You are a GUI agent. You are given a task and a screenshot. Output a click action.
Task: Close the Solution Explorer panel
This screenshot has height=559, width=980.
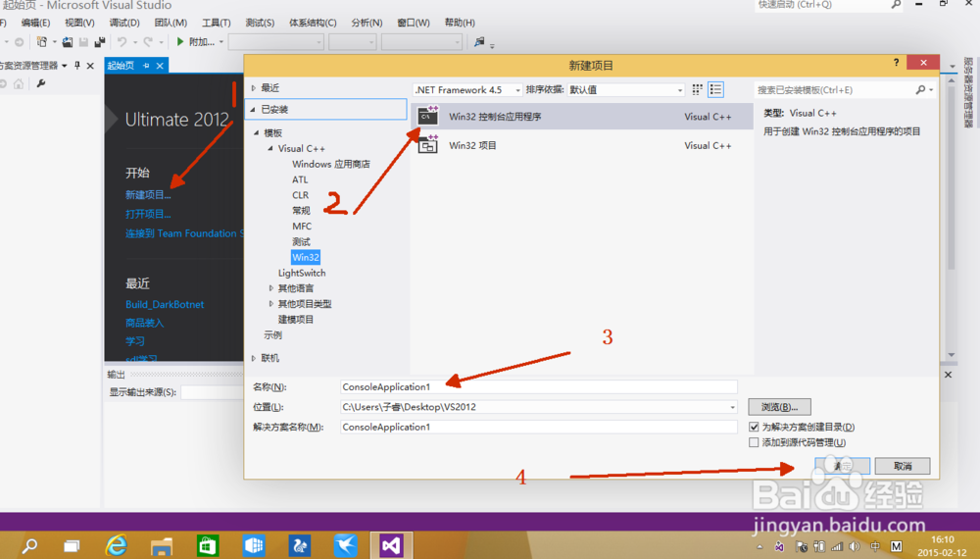click(90, 65)
